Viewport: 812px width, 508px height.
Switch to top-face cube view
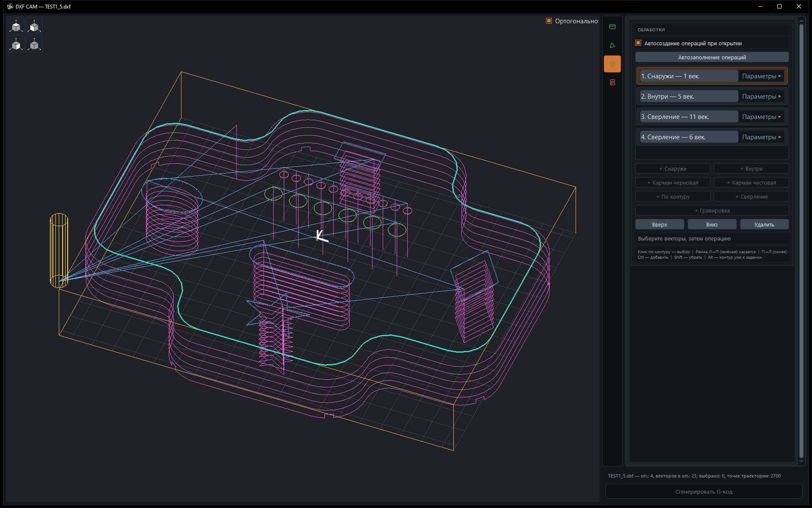pyautogui.click(x=16, y=26)
